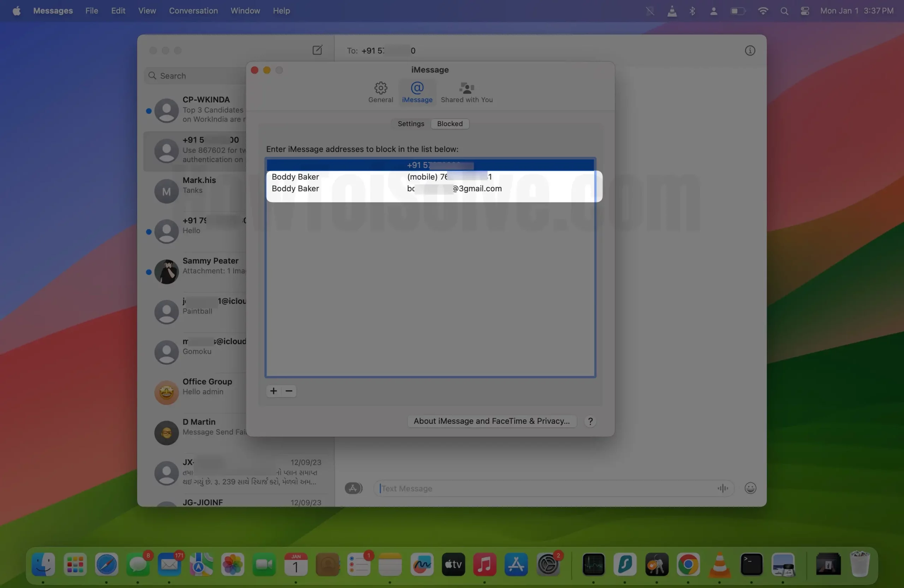Open the View menu in menu bar
Image resolution: width=904 pixels, height=588 pixels.
147,11
